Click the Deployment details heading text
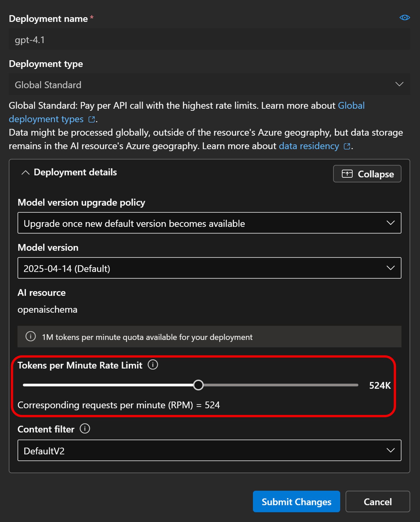 click(75, 172)
